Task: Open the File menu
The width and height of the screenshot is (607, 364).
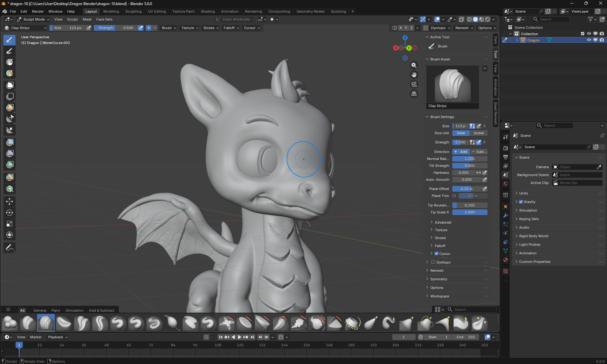Action: click(13, 11)
